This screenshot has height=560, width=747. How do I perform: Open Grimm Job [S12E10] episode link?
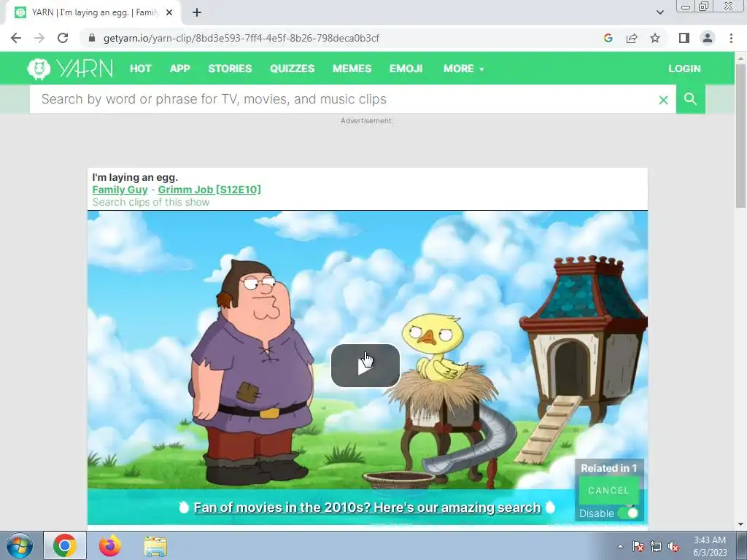tap(209, 190)
